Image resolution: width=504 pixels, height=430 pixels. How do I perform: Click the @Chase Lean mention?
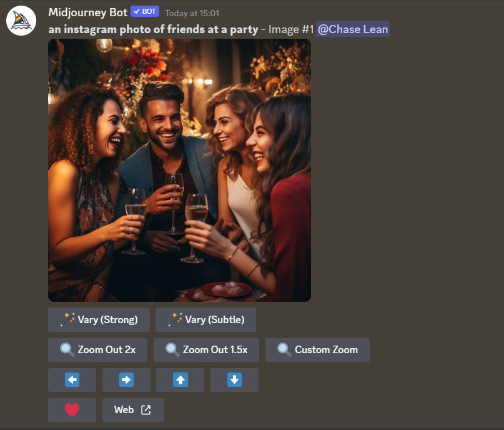353,29
